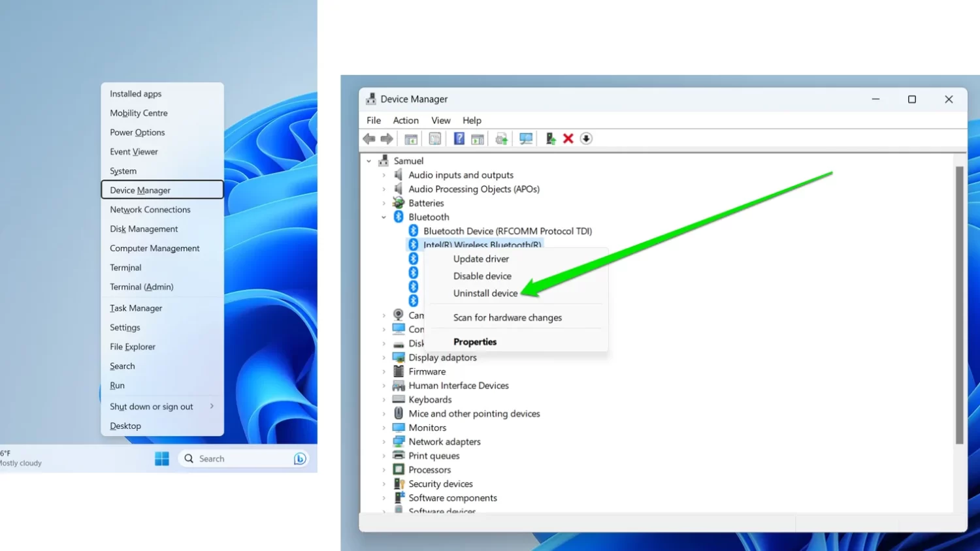Click scan for hardware changes monitor icon

pos(526,138)
